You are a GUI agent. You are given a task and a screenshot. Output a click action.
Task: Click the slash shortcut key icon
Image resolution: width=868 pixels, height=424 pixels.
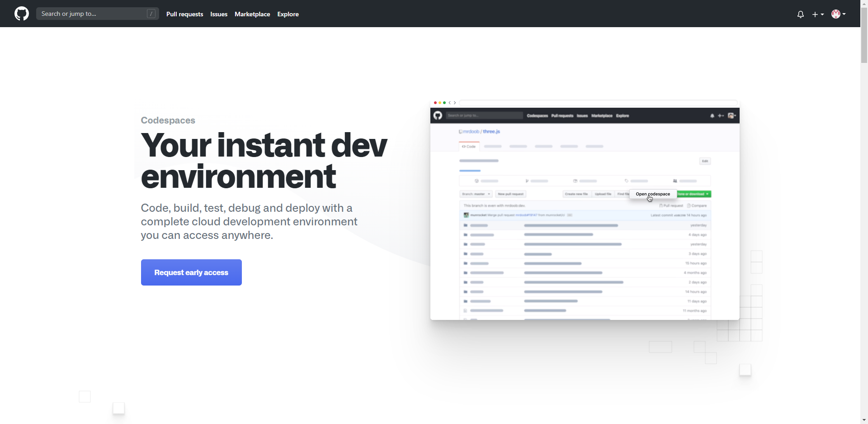click(x=151, y=14)
